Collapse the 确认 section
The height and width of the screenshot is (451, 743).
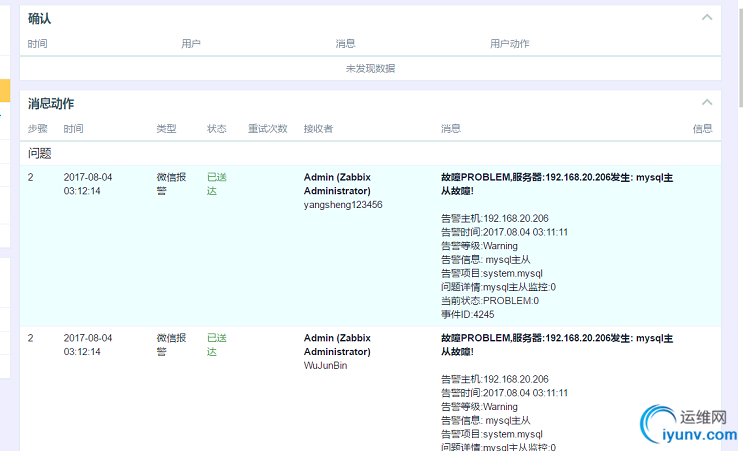click(707, 18)
